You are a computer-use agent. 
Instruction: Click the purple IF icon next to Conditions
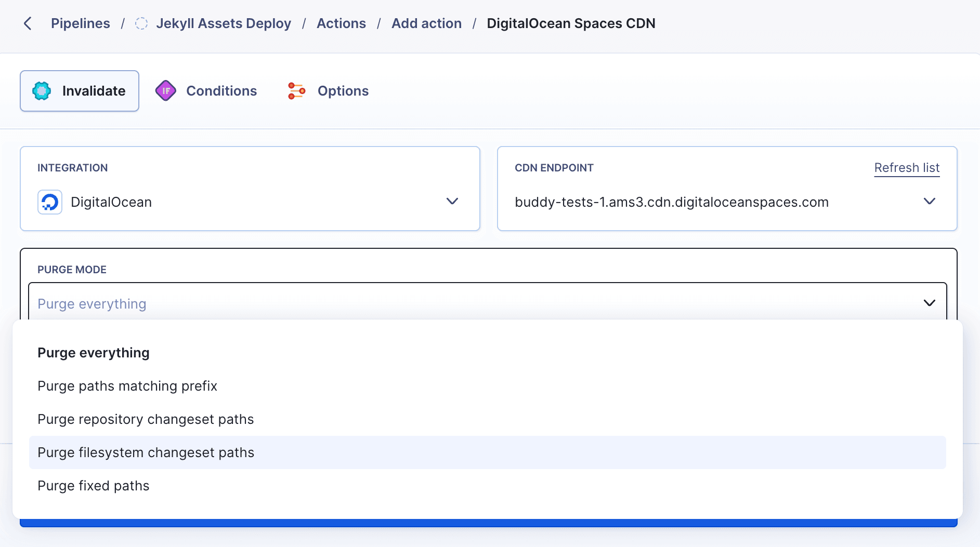click(166, 90)
